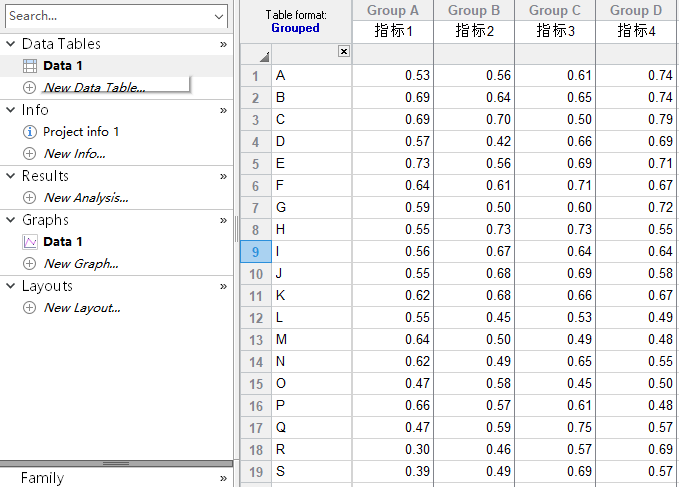This screenshot has height=487, width=679.
Task: Click the splitter bar above Family panel
Action: coord(116,464)
